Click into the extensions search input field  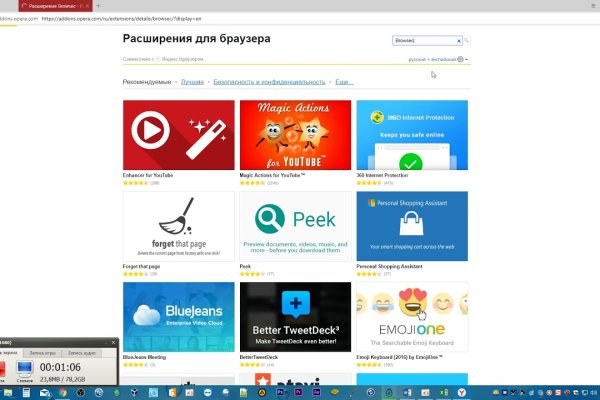(x=424, y=41)
